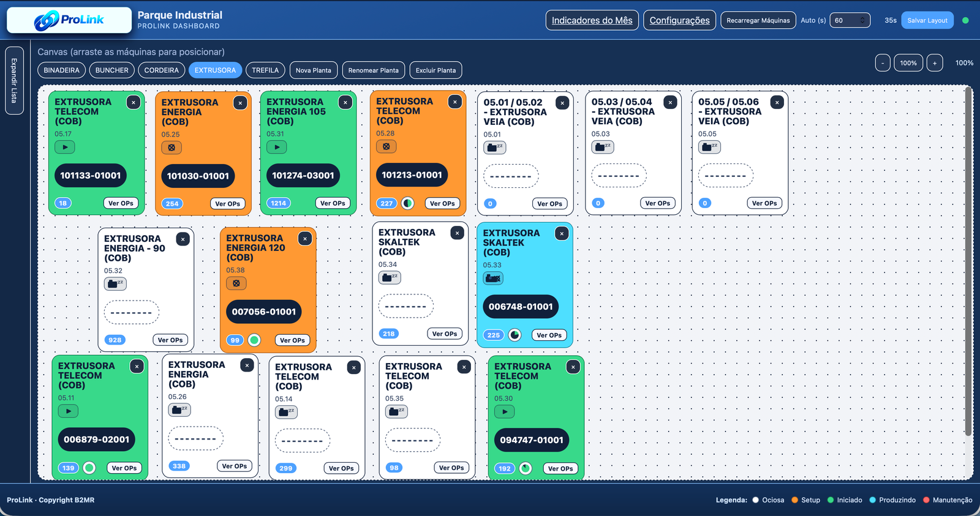This screenshot has width=980, height=516.
Task: Click producing icon on machine 05.33
Action: [493, 279]
